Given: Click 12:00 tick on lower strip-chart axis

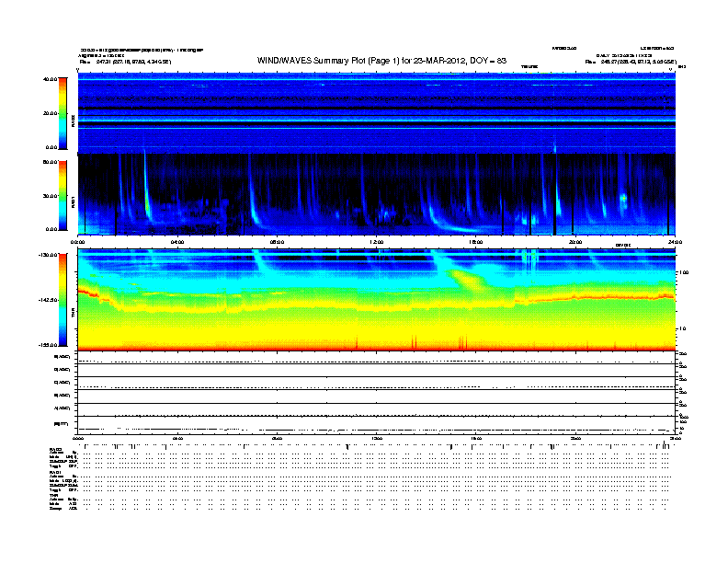Looking at the screenshot, I should coord(376,438).
